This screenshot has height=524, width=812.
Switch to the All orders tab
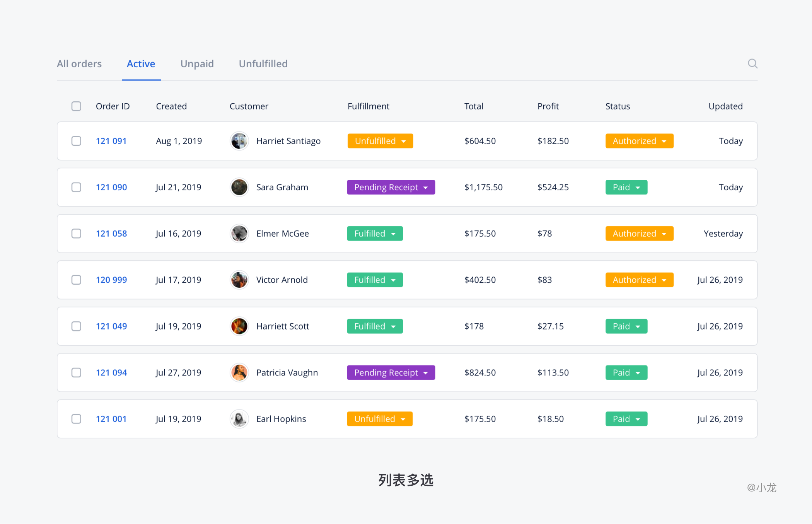pyautogui.click(x=79, y=64)
